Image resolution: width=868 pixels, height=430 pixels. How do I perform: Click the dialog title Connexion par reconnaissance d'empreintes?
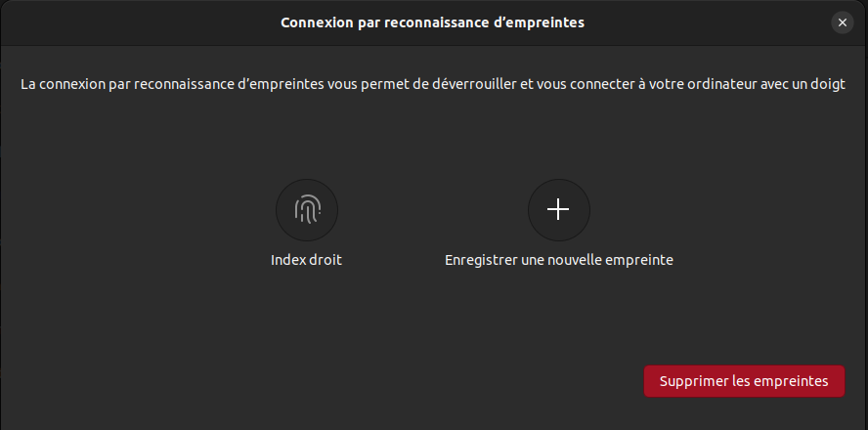point(432,22)
